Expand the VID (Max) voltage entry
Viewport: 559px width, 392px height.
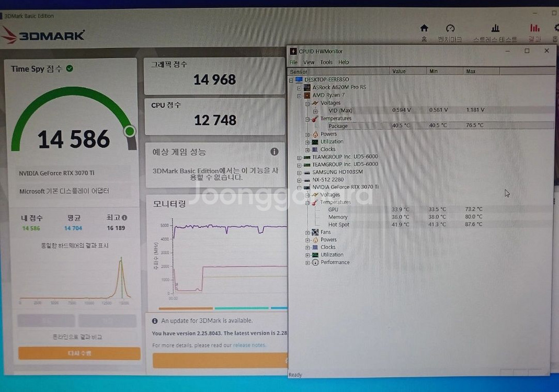click(315, 111)
